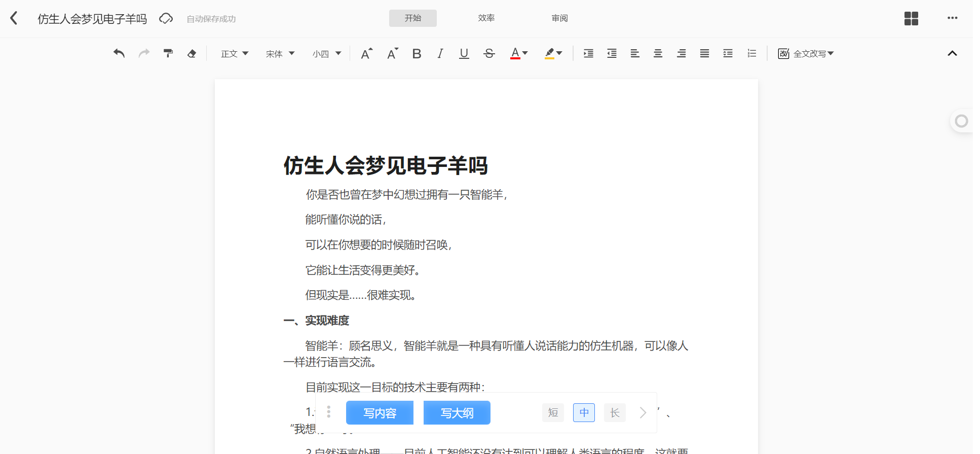
Task: Go back using the left arrow
Action: click(14, 18)
